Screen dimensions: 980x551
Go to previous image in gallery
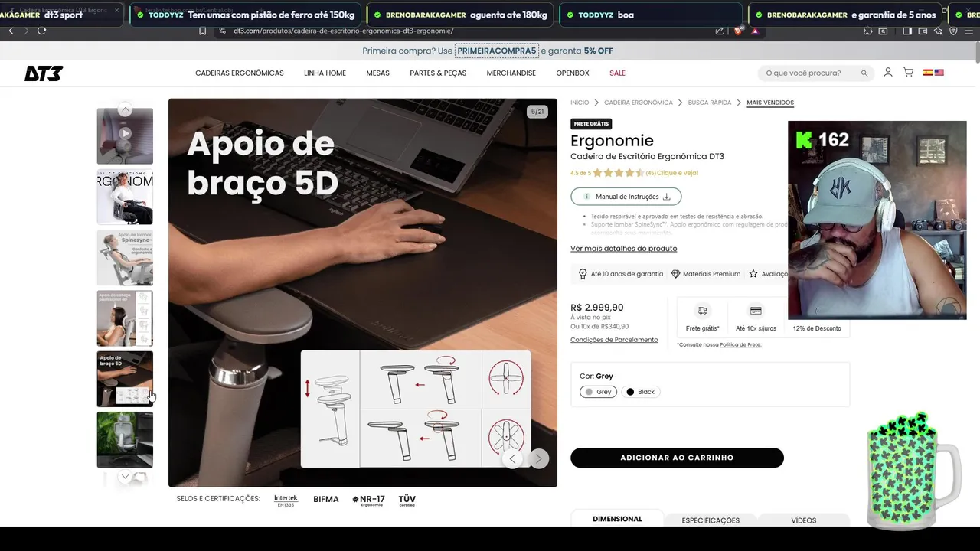click(x=512, y=458)
